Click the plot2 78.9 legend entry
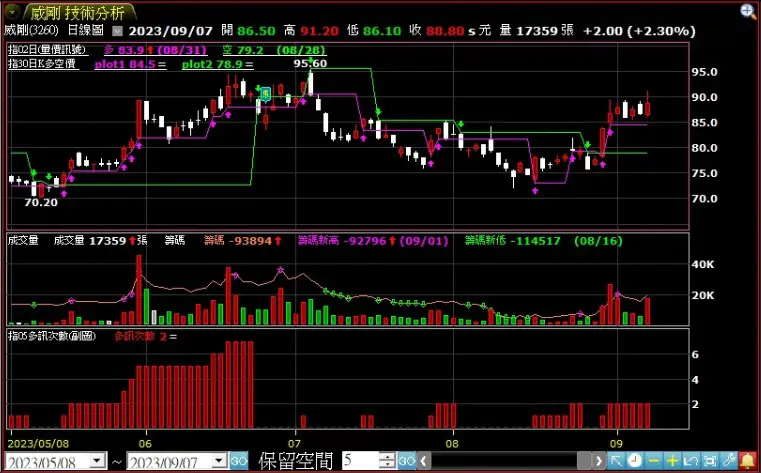The width and height of the screenshot is (761, 473). (217, 64)
